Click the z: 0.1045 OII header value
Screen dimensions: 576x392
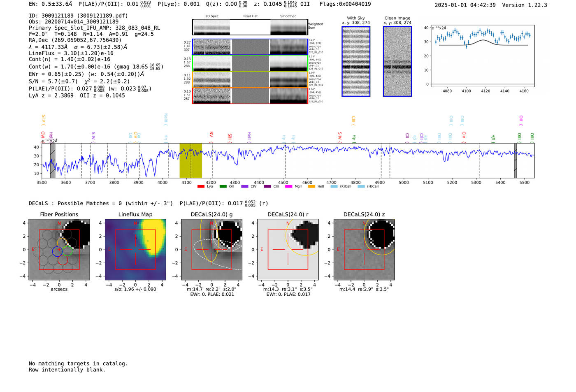pyautogui.click(x=282, y=4)
